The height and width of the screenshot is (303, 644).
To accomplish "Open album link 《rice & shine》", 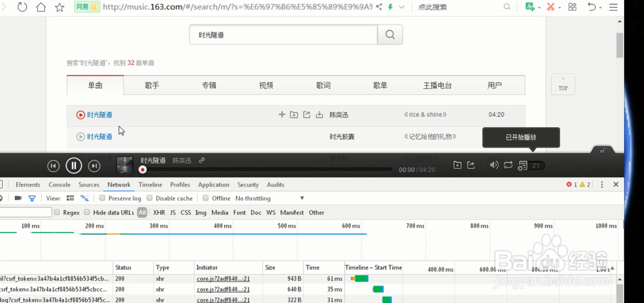I will [x=425, y=115].
